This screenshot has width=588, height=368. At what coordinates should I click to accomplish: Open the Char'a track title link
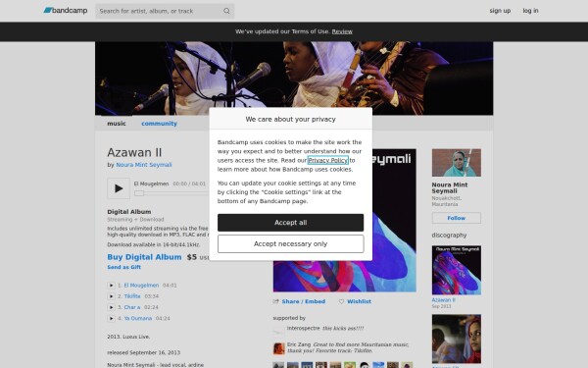132,307
